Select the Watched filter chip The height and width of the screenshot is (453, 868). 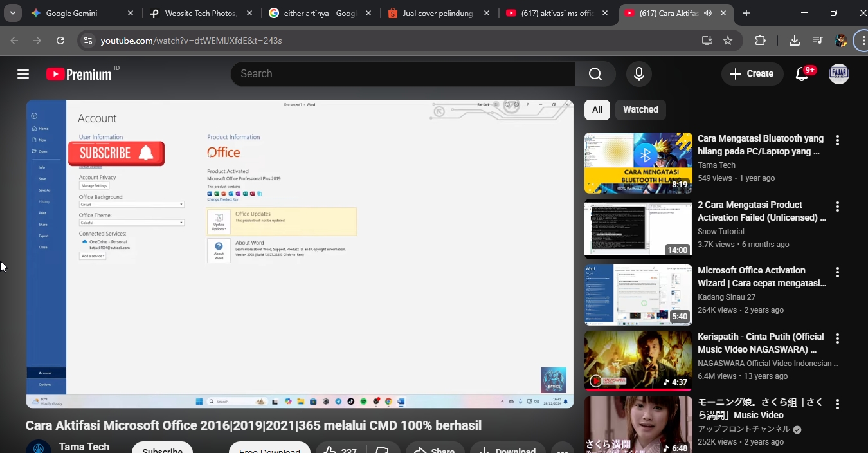640,109
